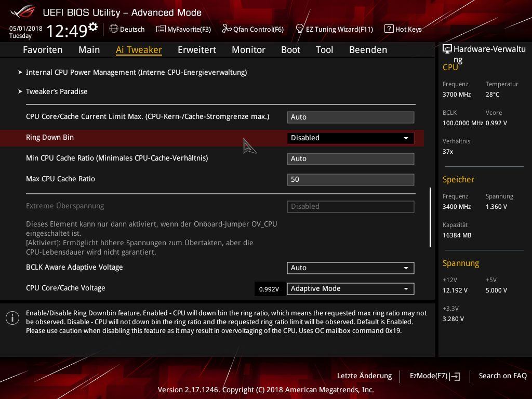The width and height of the screenshot is (532, 399).
Task: Click the disabled Extreme Überspannung field
Action: click(351, 207)
